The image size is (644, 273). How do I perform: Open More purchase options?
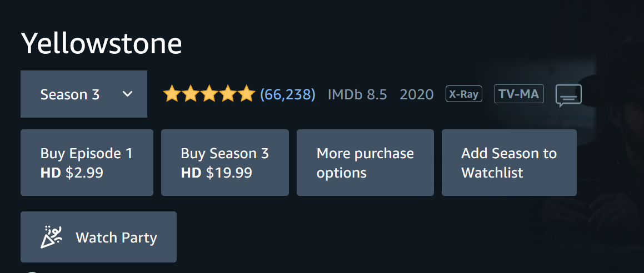tap(365, 163)
